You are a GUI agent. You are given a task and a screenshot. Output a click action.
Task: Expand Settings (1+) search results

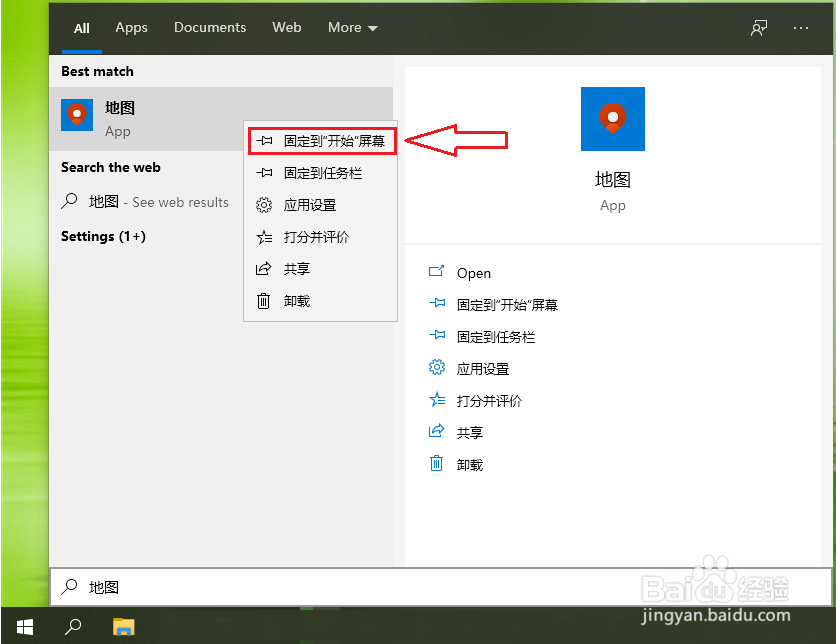pyautogui.click(x=105, y=236)
